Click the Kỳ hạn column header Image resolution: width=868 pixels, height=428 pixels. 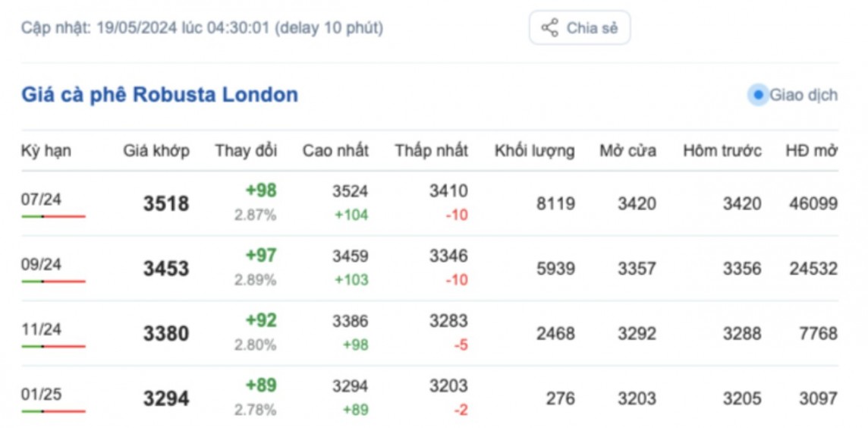(46, 150)
